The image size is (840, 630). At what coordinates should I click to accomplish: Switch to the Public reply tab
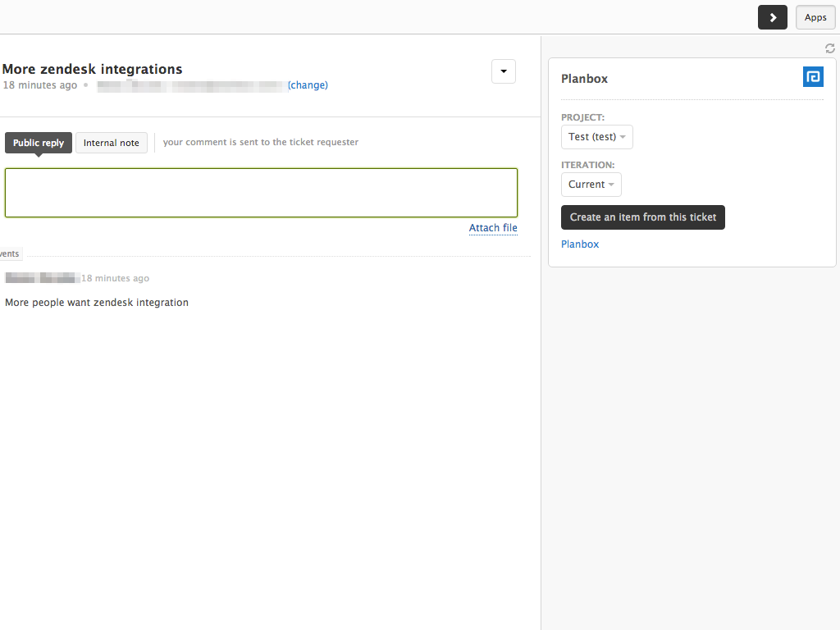(x=39, y=143)
